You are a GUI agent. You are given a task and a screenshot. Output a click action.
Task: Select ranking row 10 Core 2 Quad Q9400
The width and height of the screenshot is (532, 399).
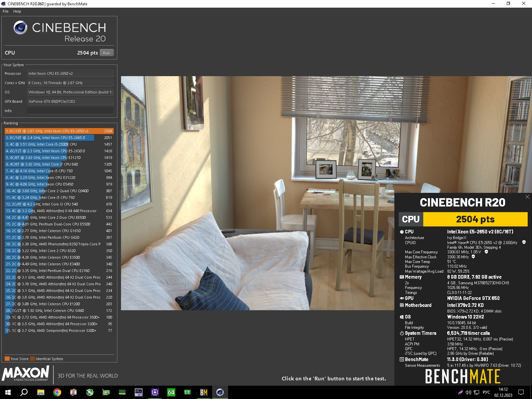click(59, 191)
